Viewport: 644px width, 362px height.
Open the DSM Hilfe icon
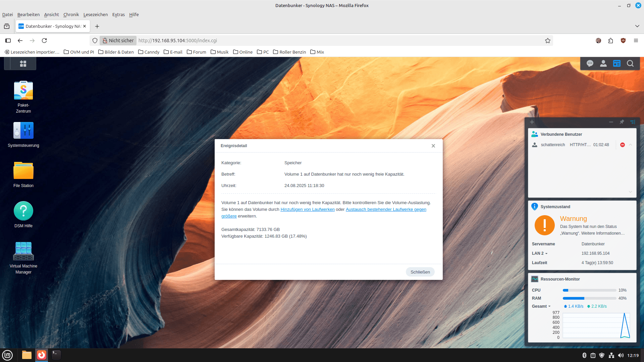point(23,211)
